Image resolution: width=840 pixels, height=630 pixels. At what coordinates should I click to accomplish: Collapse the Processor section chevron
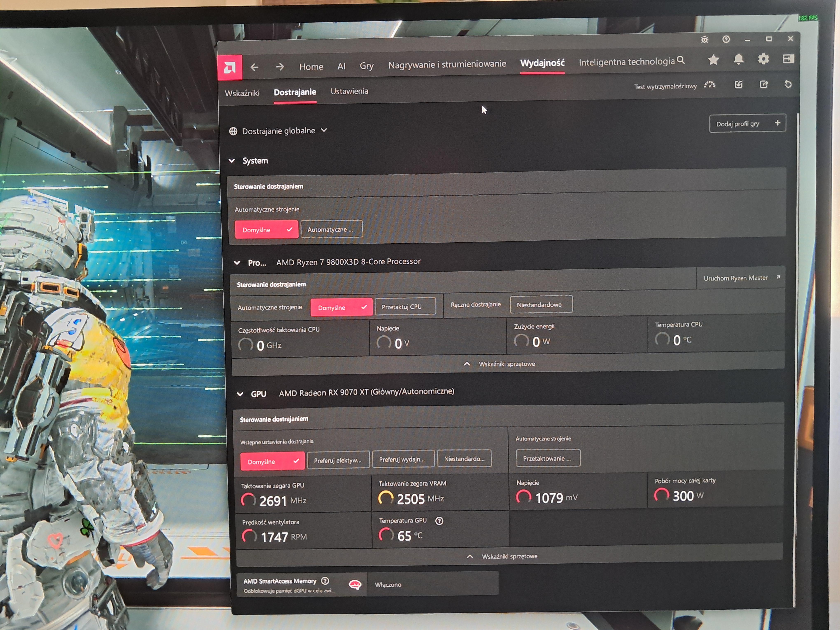pos(237,263)
